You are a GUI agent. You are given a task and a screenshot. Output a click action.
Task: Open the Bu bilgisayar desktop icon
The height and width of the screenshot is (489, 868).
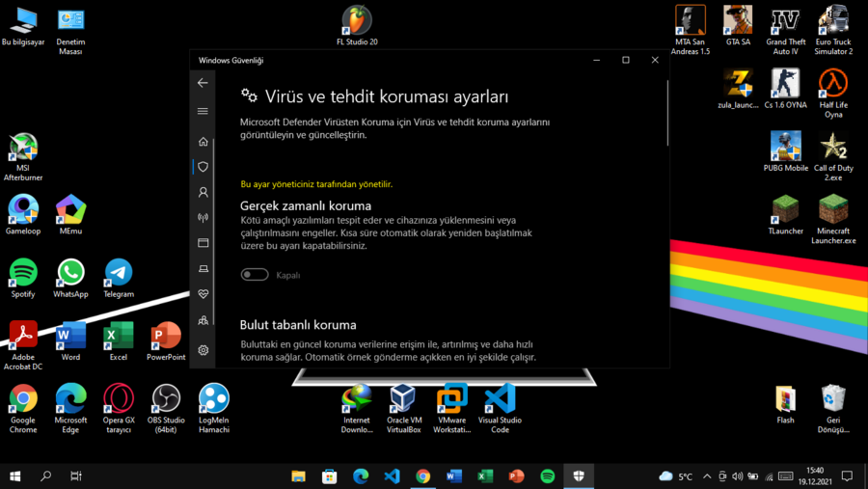click(23, 25)
